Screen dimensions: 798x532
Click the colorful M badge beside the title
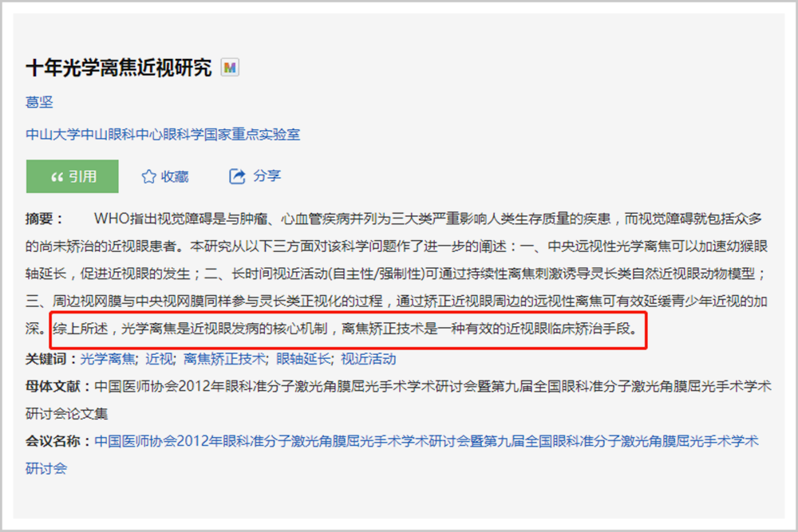pyautogui.click(x=230, y=67)
